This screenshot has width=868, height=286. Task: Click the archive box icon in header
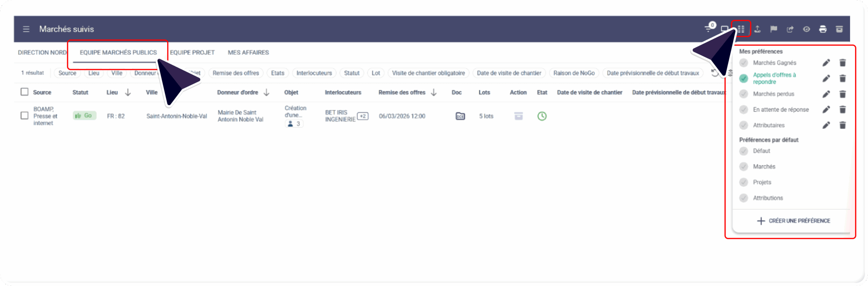tap(839, 29)
